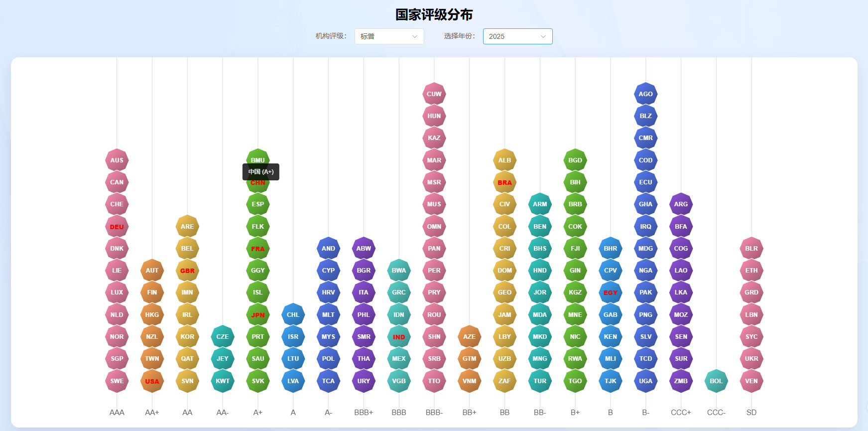
Task: Select the JPN hexagon in A+ column
Action: point(258,315)
